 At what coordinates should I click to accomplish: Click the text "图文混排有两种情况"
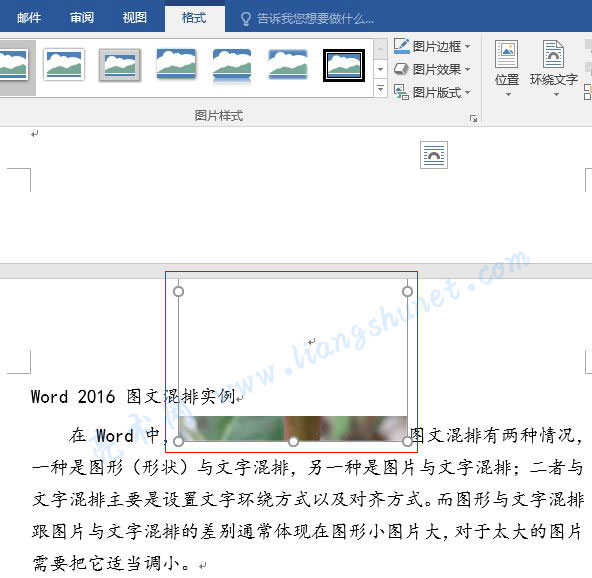click(x=492, y=436)
